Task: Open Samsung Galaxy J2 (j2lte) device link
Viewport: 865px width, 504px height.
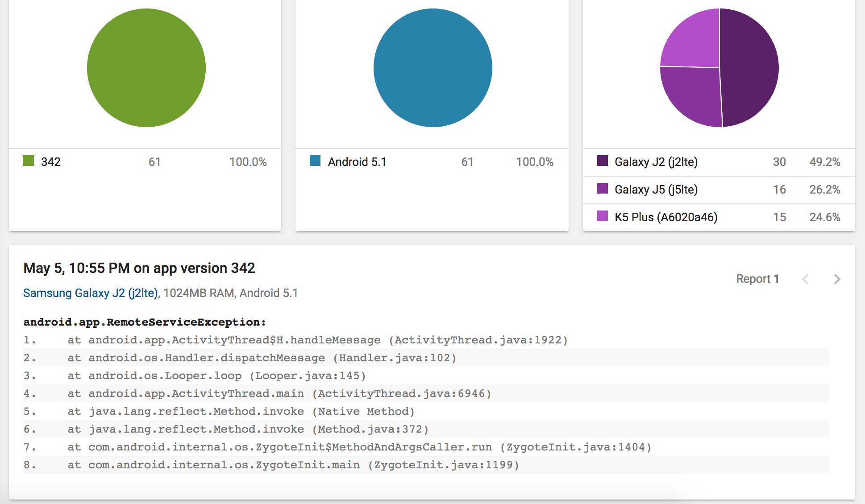Action: 91,293
